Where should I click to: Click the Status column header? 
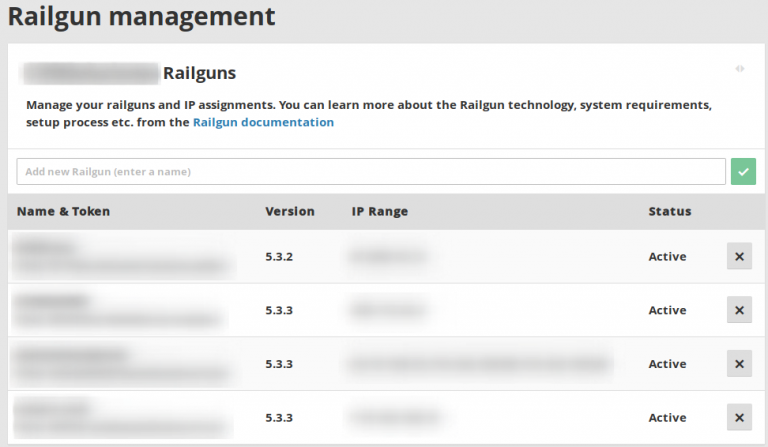(670, 212)
